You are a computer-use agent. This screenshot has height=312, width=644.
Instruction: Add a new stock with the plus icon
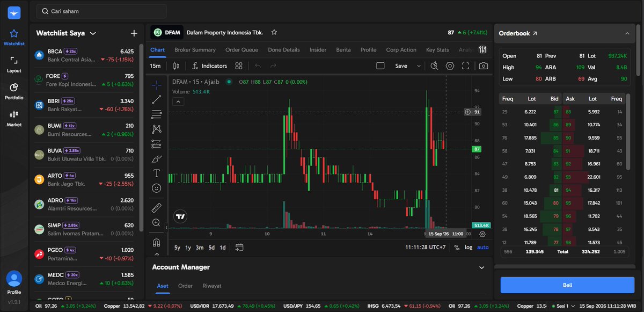[x=134, y=33]
